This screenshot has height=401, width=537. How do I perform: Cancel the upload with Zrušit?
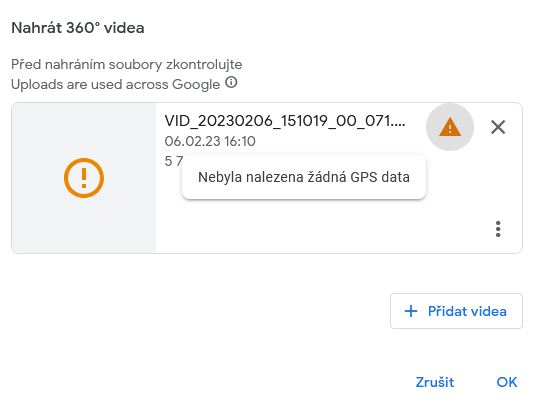click(x=435, y=382)
